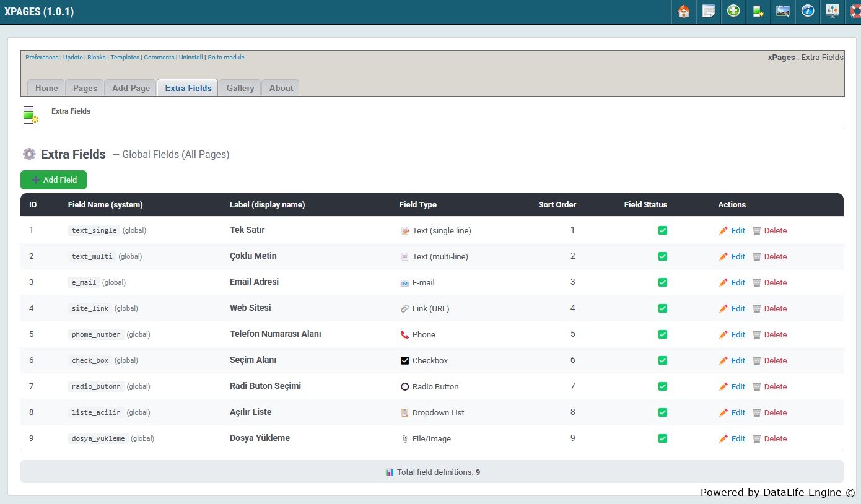
Task: Disable field status checkbox for liste_acilir
Action: [x=662, y=412]
